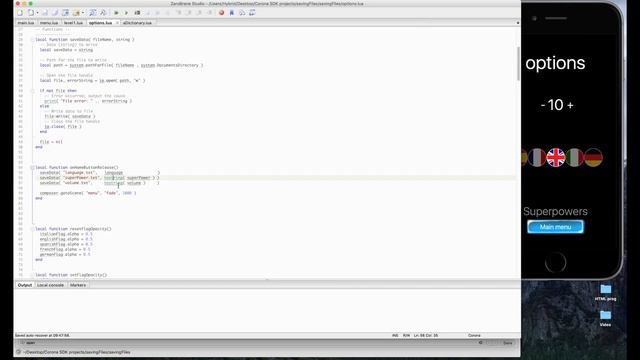Collapse the resetFlagOpacity function fold marker
640x360 pixels.
tap(32, 229)
